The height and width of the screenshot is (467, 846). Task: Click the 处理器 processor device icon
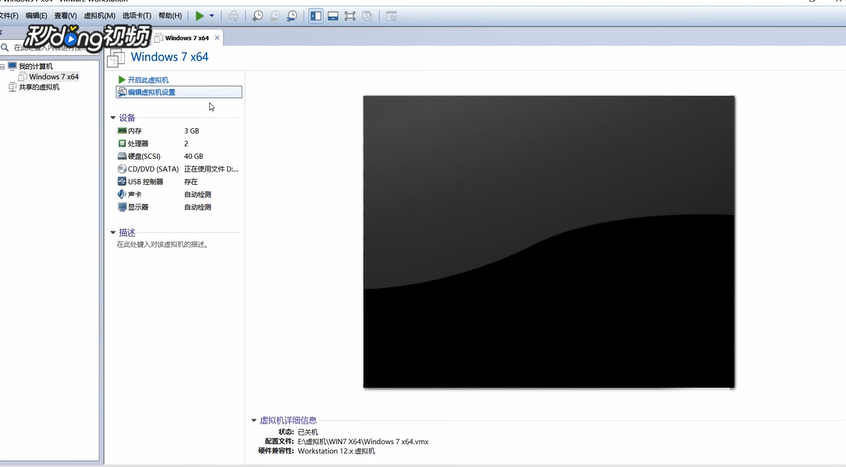pyautogui.click(x=122, y=143)
